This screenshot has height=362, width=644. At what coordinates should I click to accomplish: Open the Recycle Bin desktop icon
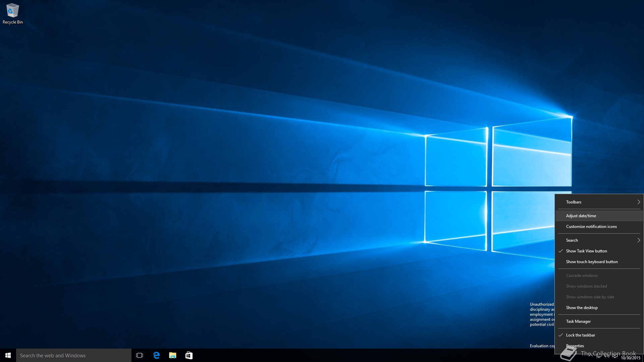point(13,14)
